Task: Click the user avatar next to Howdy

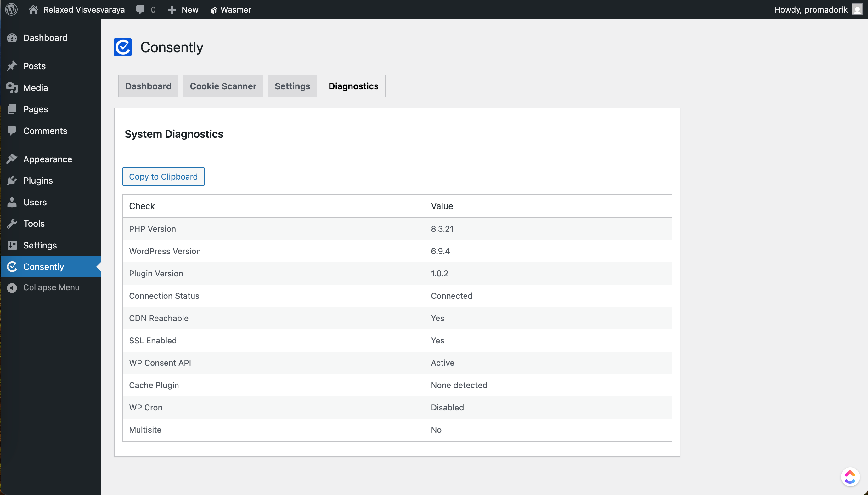Action: [x=857, y=9]
